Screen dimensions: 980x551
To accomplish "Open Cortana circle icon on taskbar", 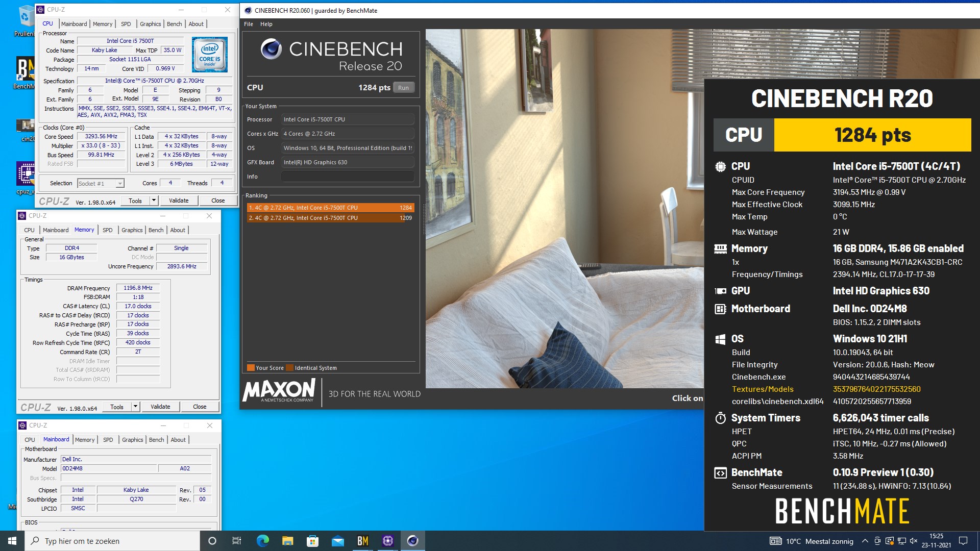I will click(212, 541).
